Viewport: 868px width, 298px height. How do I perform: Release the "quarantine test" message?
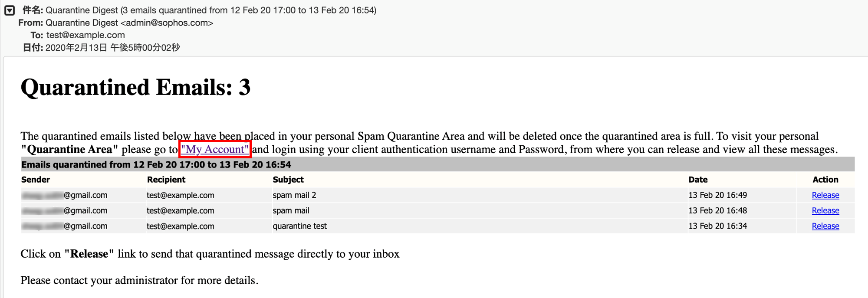(825, 226)
